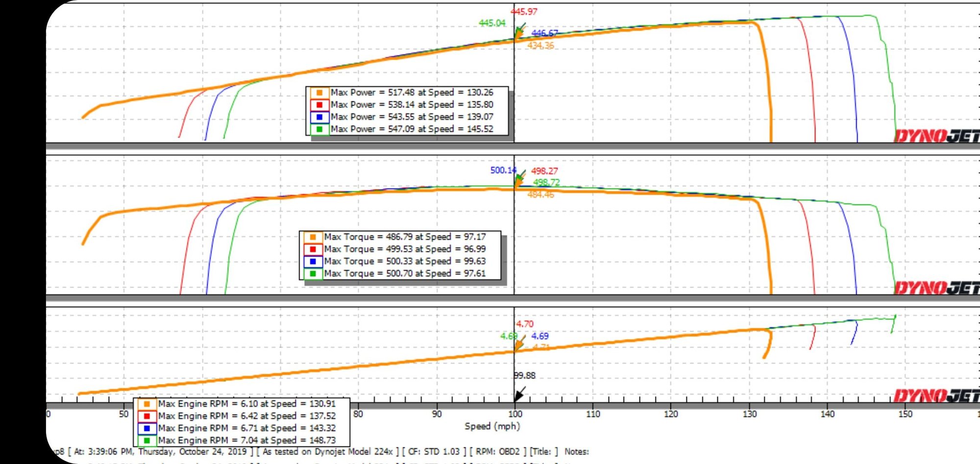Screen dimensions: 980x464
Task: Select the green Max Power 547.09 legend swatch
Action: tap(319, 129)
